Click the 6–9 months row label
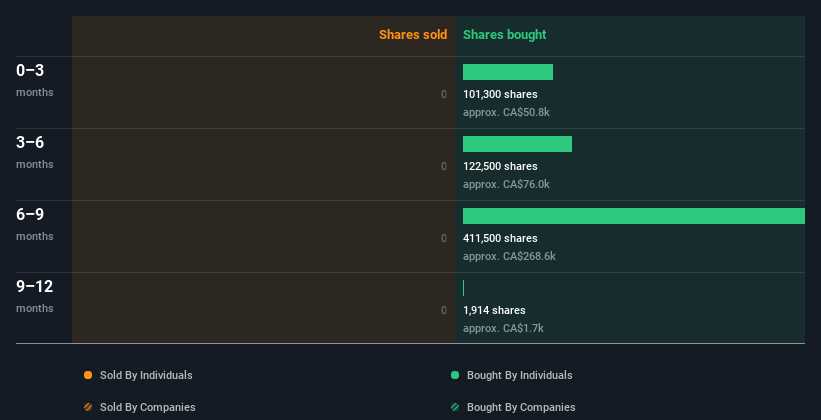The image size is (821, 420). 35,224
